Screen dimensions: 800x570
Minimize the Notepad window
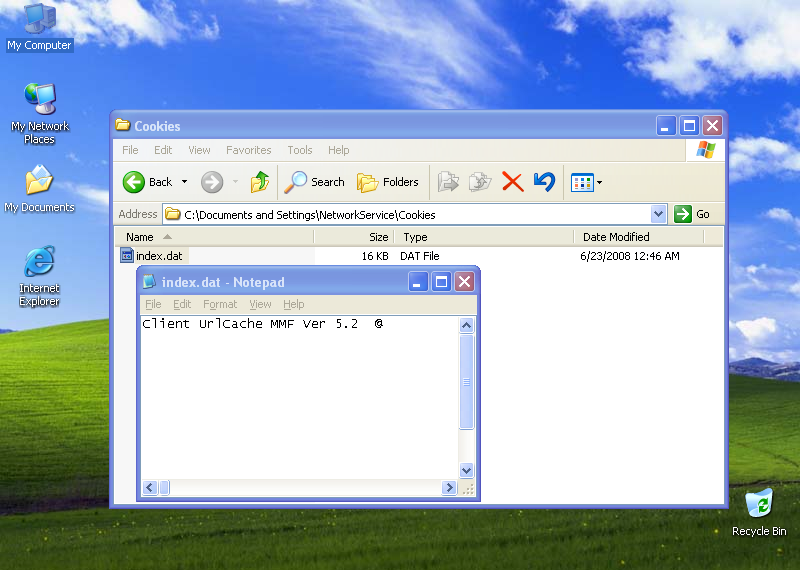pos(417,282)
